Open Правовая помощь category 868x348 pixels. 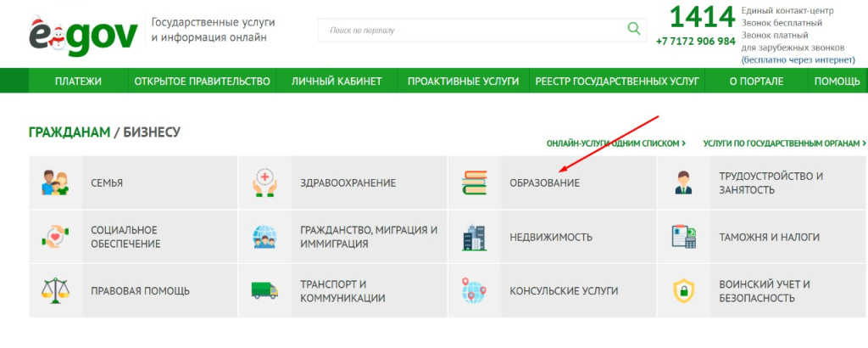133,290
